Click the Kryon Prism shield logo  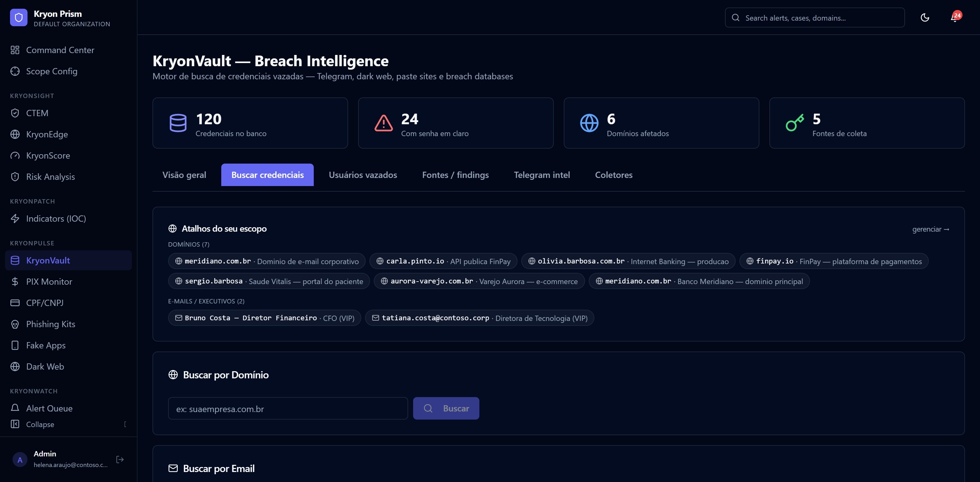tap(19, 18)
